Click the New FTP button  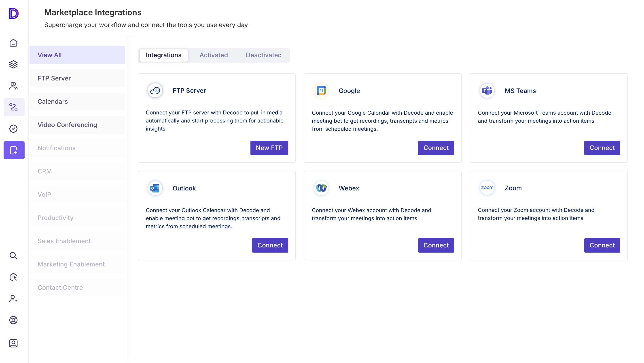[x=269, y=148]
